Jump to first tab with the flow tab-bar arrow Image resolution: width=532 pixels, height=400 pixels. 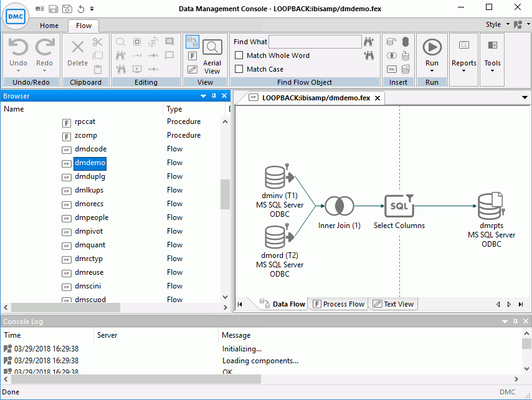[240, 304]
